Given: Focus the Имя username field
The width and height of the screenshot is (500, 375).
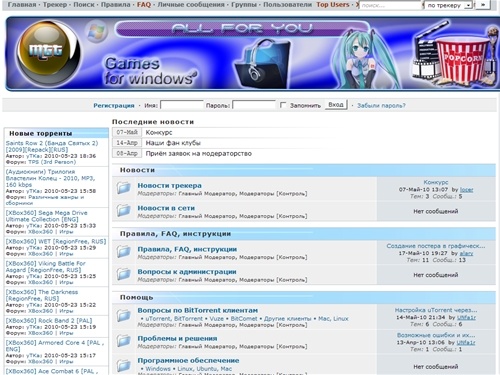Looking at the screenshot, I should click(x=182, y=105).
